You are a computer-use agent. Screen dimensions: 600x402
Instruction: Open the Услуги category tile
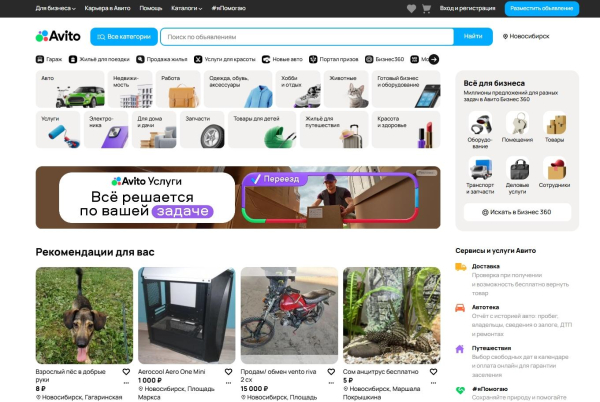coord(58,130)
